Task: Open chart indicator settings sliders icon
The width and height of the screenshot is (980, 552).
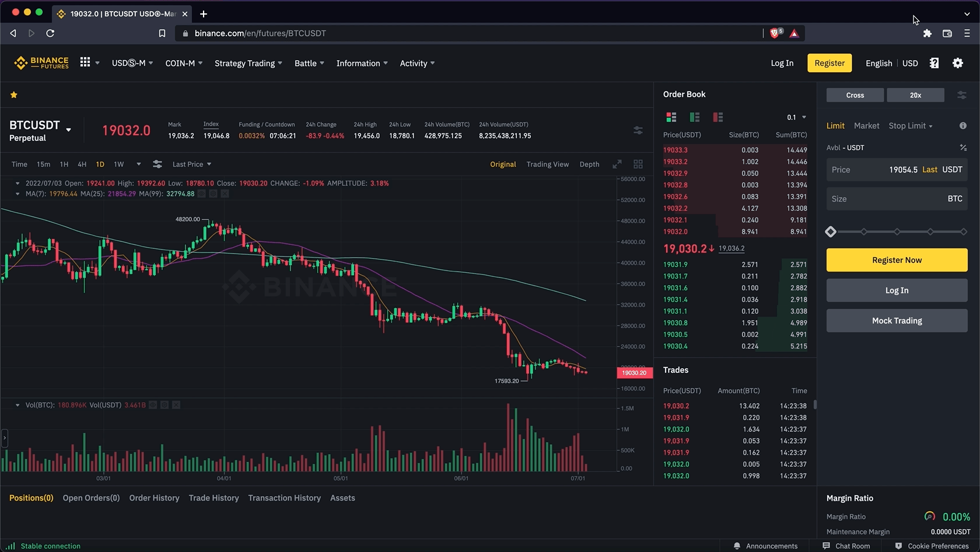Action: (157, 164)
